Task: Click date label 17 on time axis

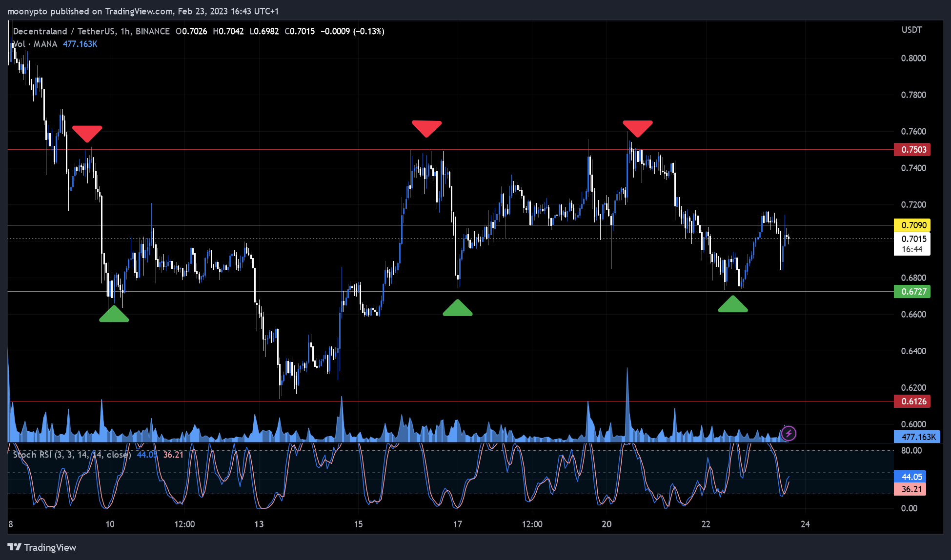Action: [458, 524]
